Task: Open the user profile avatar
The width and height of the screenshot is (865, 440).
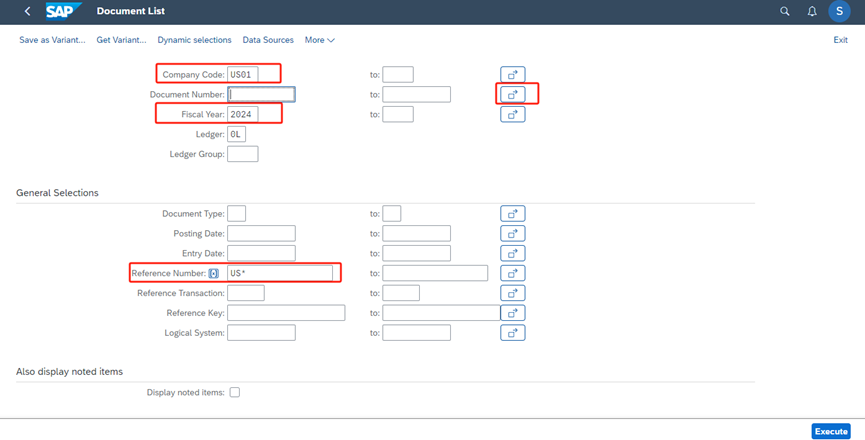Action: [840, 11]
